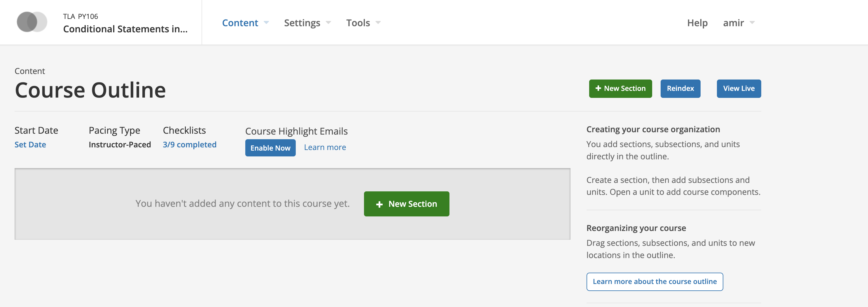The width and height of the screenshot is (868, 307).
Task: Open Help from the top bar
Action: pos(697,23)
